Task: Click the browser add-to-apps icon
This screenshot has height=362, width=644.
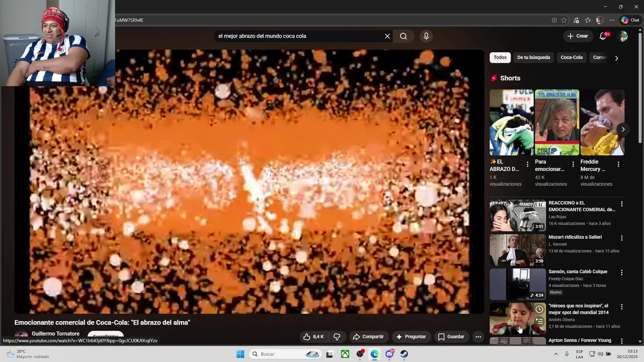Action: [x=554, y=20]
